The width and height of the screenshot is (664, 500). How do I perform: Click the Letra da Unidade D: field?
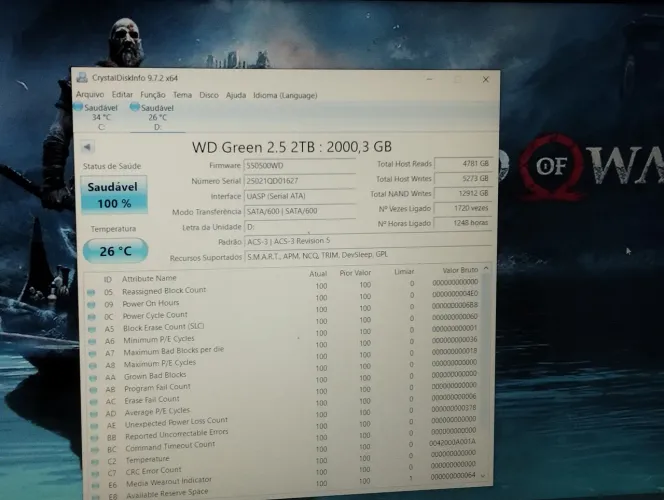(299, 227)
